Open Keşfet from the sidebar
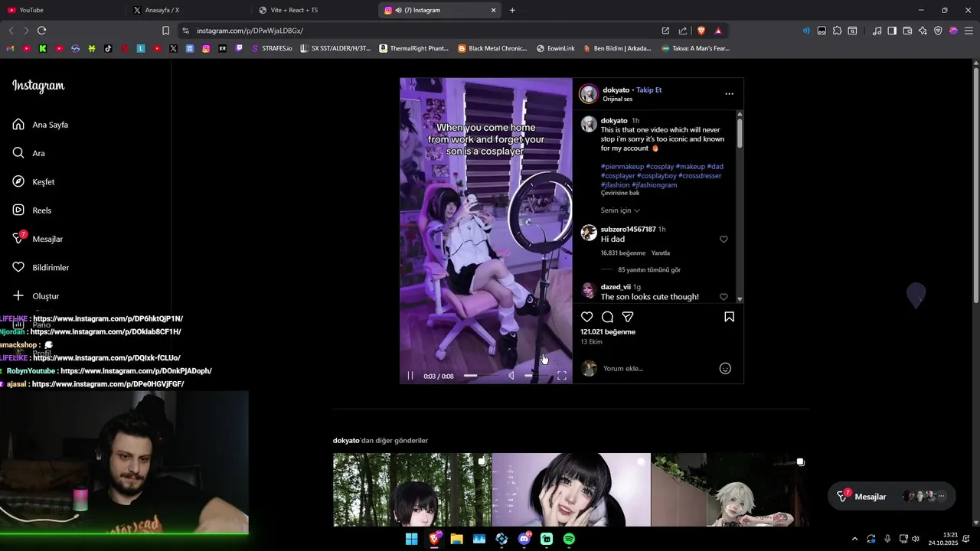 pos(34,181)
